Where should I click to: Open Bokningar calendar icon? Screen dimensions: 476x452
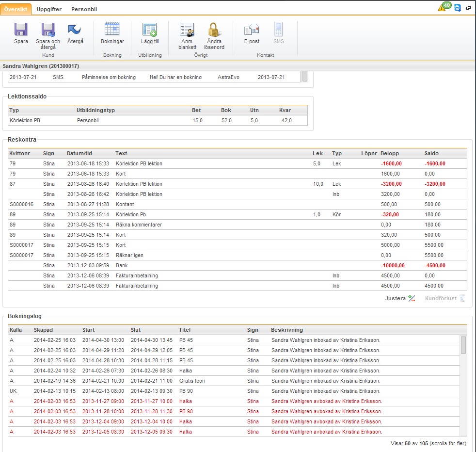112,29
